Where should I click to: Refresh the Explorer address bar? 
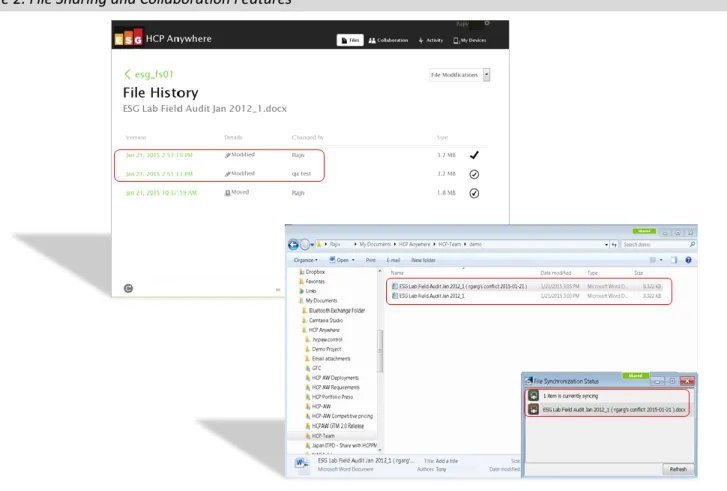point(614,244)
